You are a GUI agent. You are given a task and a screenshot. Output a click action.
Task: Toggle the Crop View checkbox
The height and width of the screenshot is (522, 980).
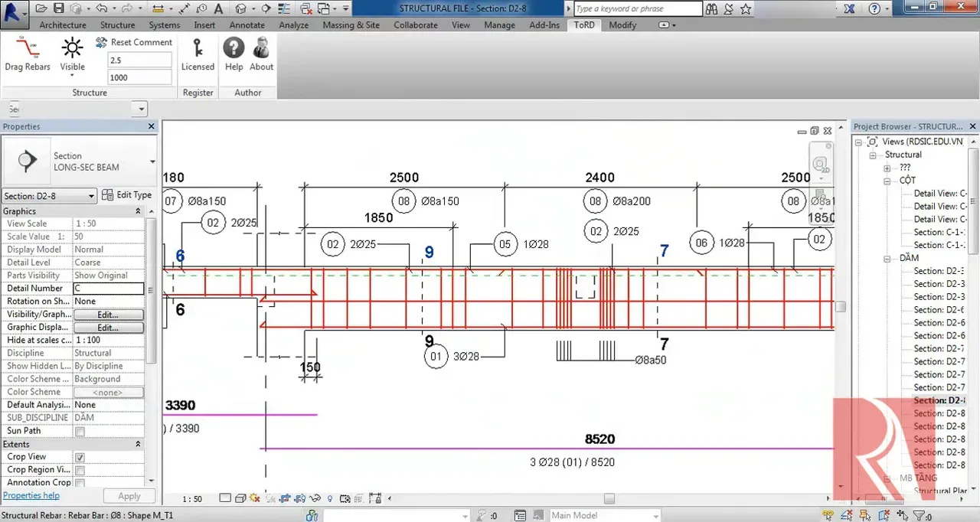click(x=80, y=458)
